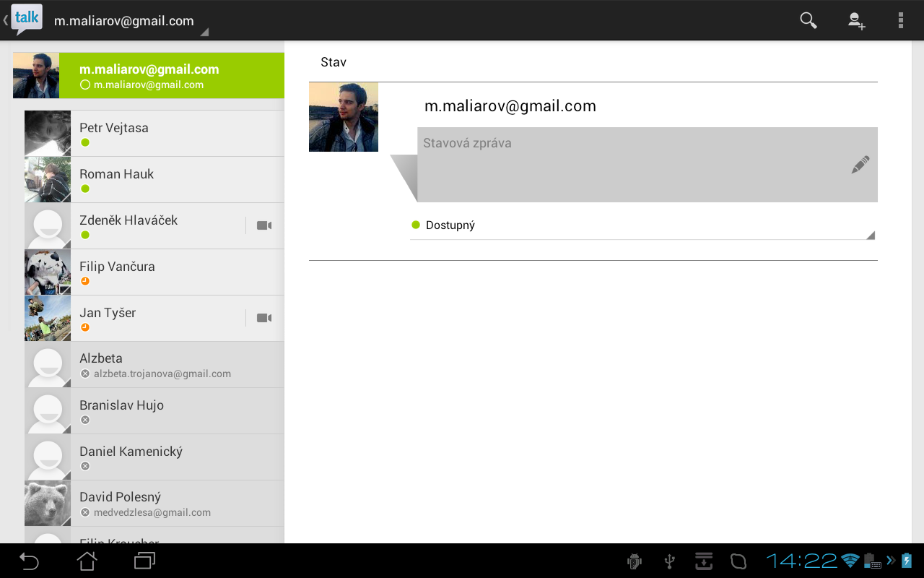This screenshot has height=578, width=924.
Task: Tap the profile picture thumbnail
Action: pyautogui.click(x=344, y=116)
